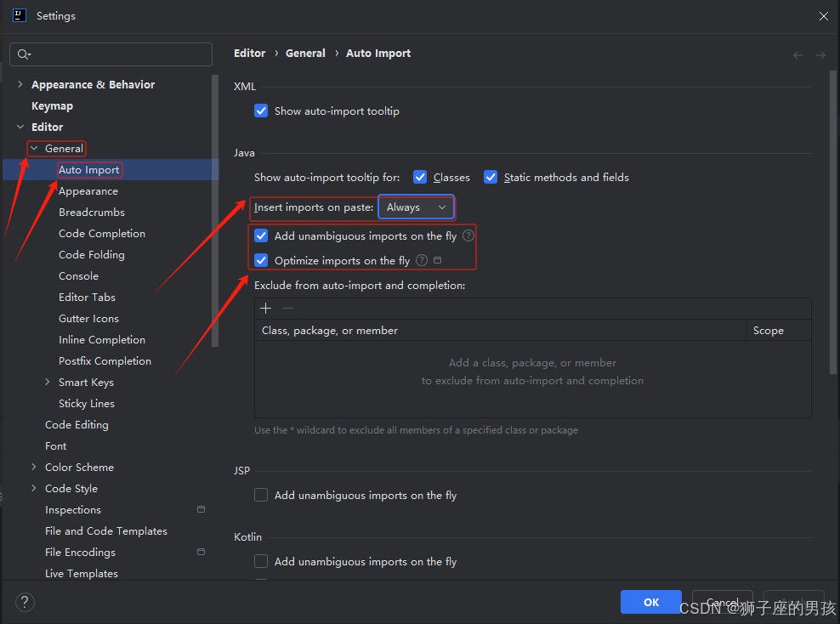Click the plus icon to add exclusion
840x624 pixels.
266,308
